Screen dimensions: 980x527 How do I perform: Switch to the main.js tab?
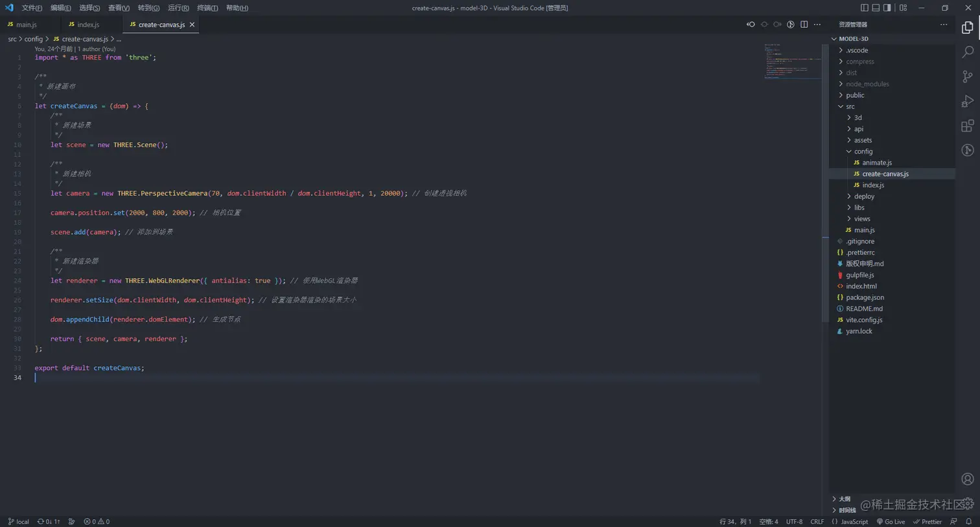coord(30,25)
